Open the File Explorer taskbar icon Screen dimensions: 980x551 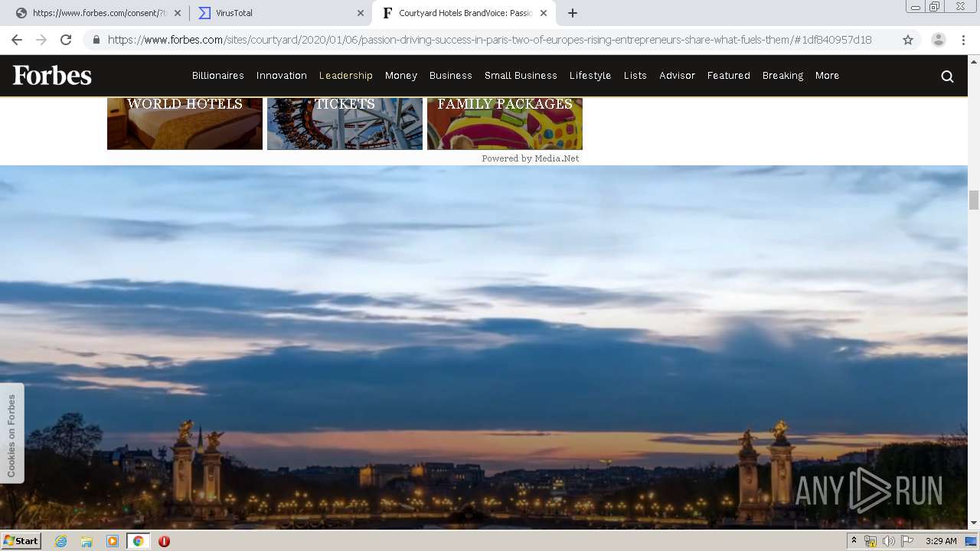(87, 541)
